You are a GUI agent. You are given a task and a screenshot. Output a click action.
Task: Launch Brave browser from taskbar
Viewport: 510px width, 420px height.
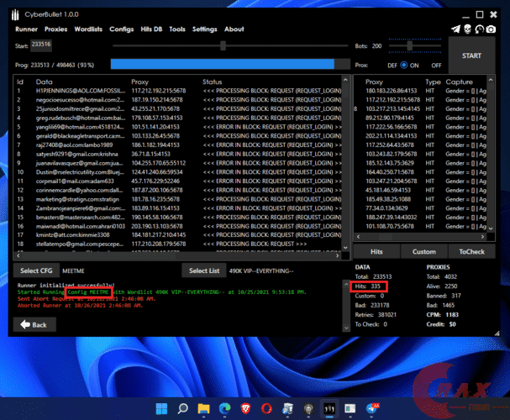(x=245, y=408)
